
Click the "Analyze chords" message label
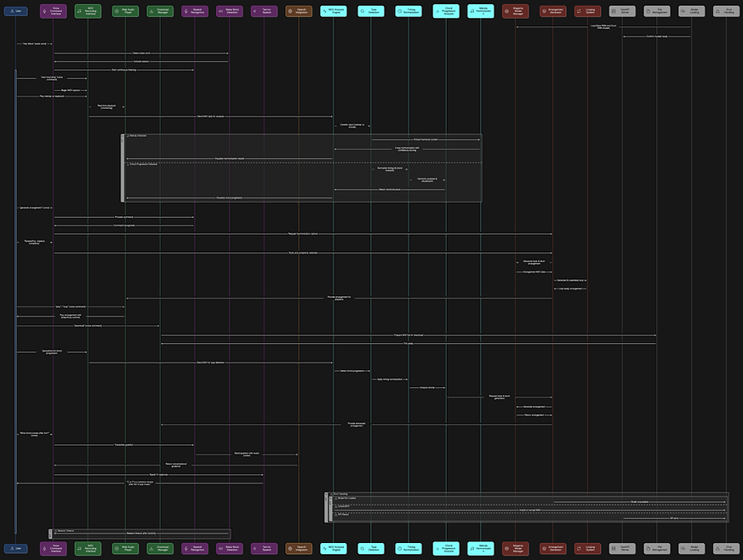[427, 387]
